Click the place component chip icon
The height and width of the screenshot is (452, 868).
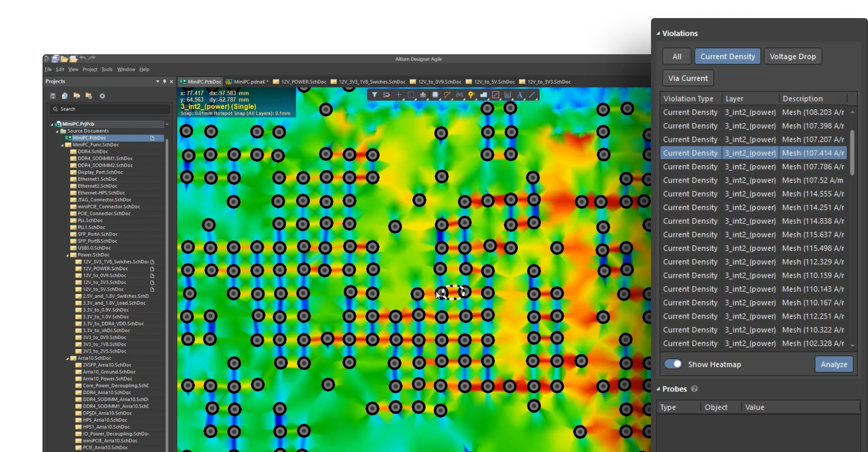[435, 95]
